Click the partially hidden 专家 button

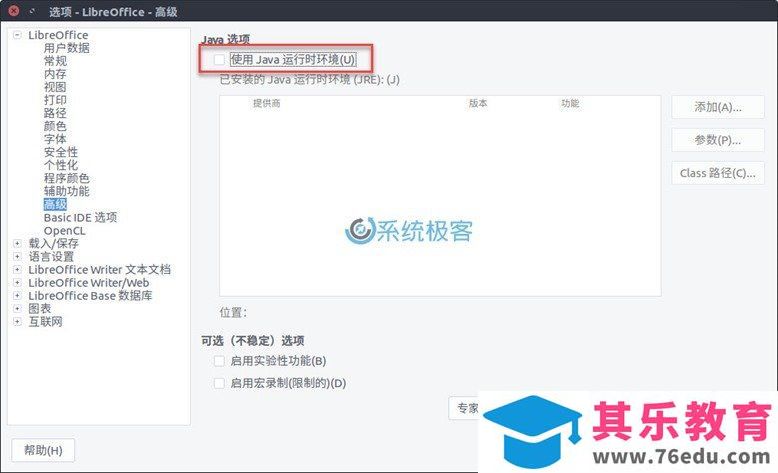[464, 408]
